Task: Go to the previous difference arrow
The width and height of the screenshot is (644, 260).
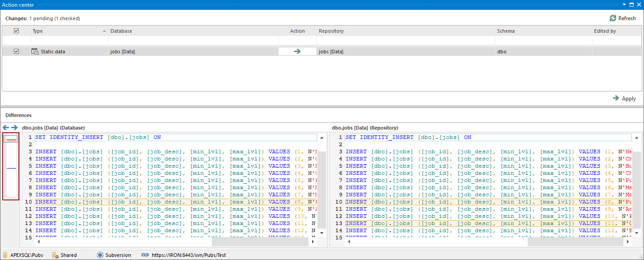Action: click(6, 128)
